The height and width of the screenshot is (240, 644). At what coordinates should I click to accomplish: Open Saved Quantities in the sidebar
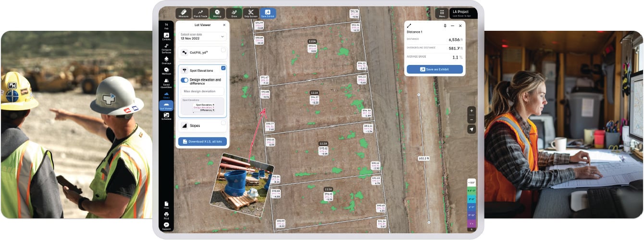tap(166, 84)
